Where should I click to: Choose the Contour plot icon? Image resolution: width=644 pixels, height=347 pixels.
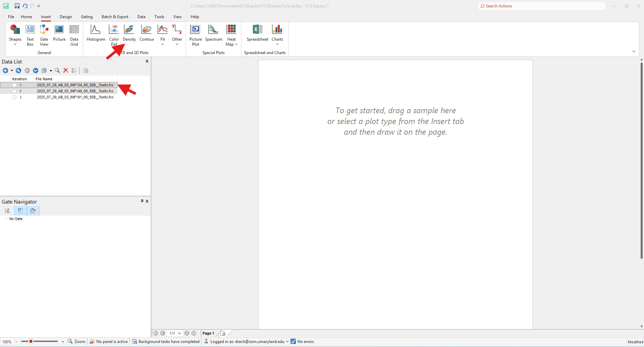147,33
